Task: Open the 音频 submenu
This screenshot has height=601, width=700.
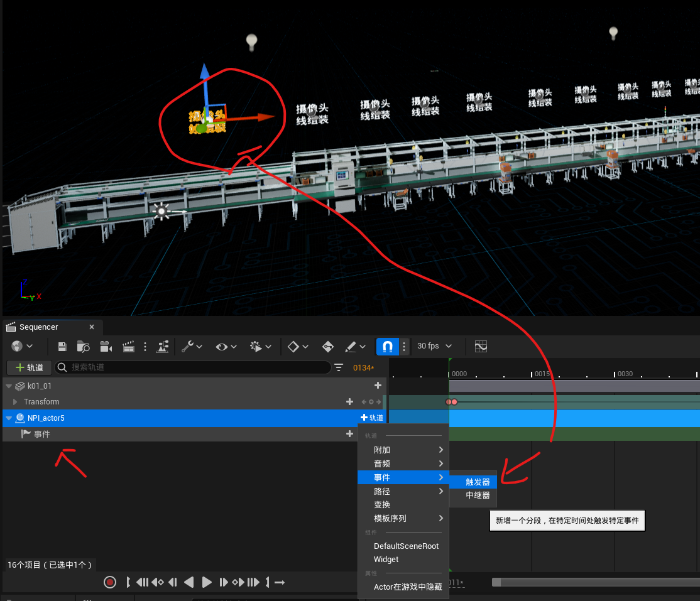Action: [x=403, y=463]
